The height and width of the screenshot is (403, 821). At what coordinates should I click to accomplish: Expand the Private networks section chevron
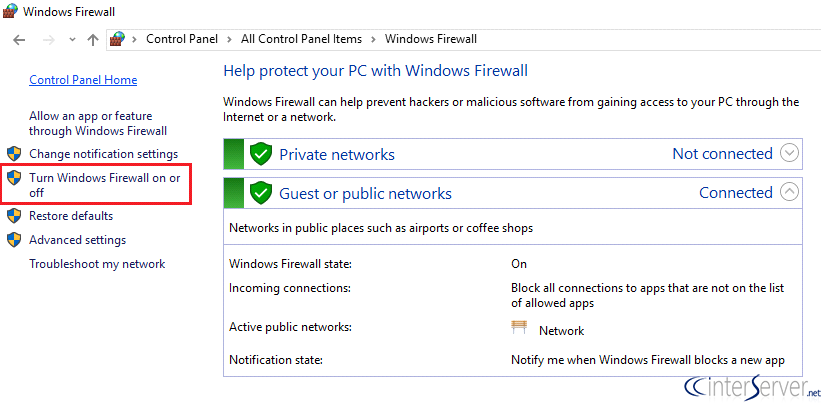tap(789, 153)
